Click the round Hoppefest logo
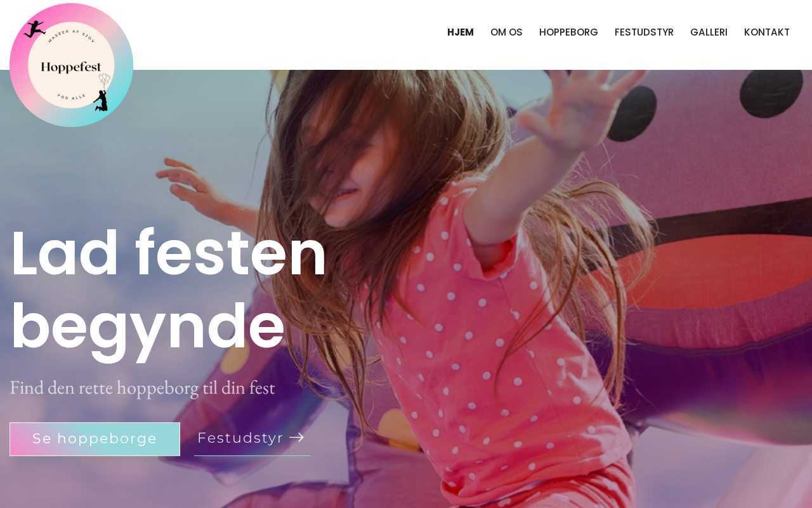Image resolution: width=812 pixels, height=508 pixels. tap(71, 65)
